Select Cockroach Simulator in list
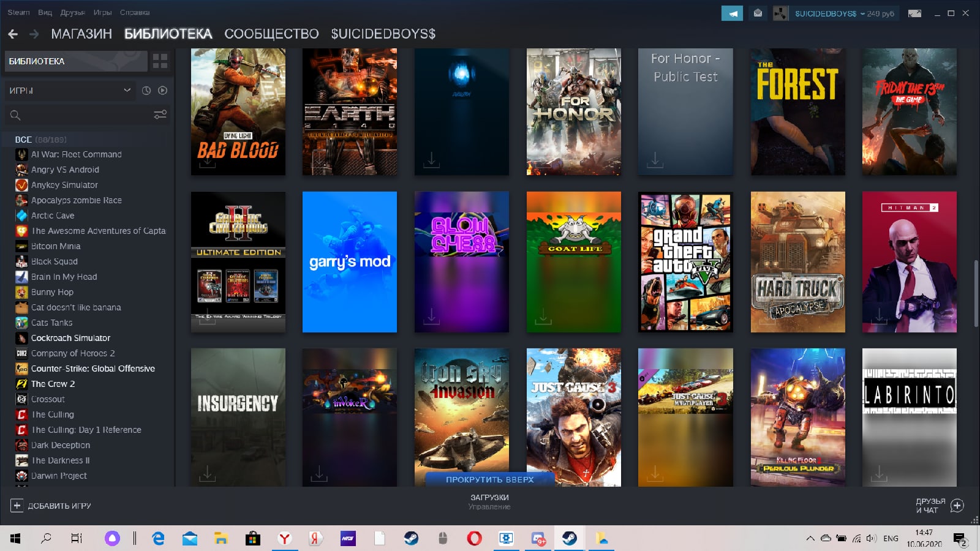This screenshot has height=551, width=980. click(71, 338)
